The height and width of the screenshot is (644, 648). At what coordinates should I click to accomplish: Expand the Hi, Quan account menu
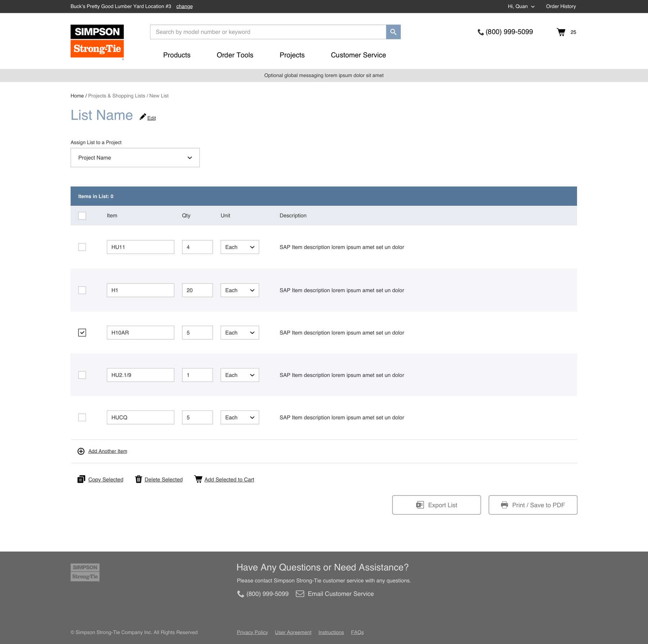(x=521, y=6)
